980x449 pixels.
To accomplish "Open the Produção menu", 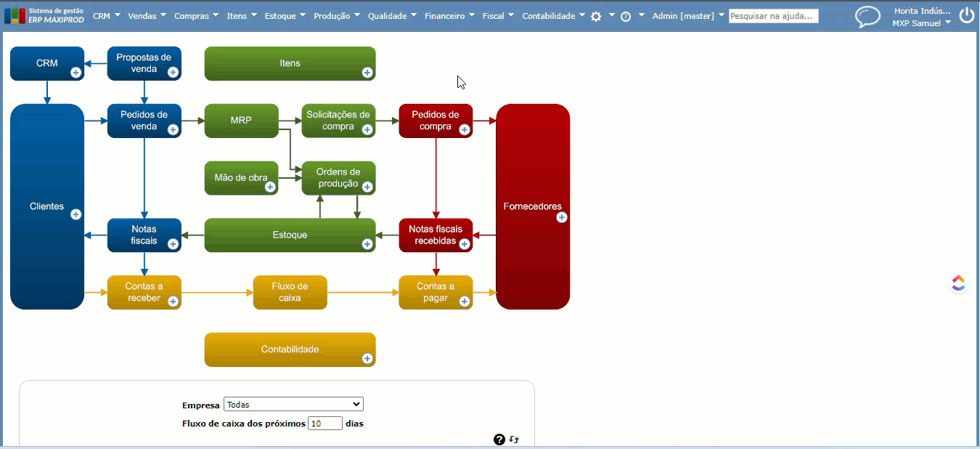I will [x=337, y=16].
